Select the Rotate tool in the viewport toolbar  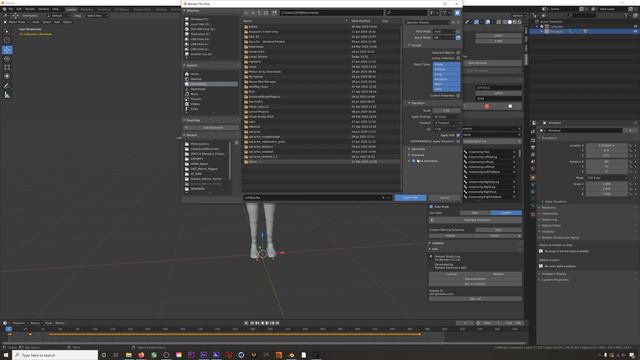tap(7, 58)
